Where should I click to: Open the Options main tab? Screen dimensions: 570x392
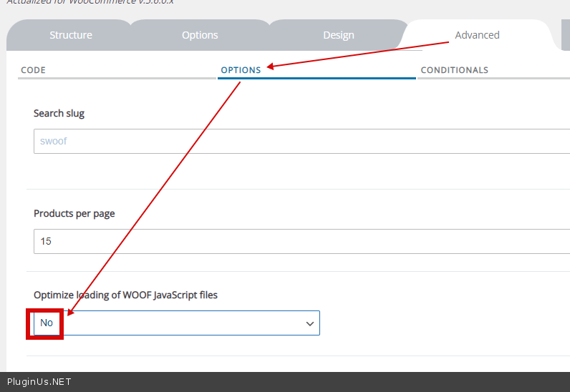click(x=200, y=35)
